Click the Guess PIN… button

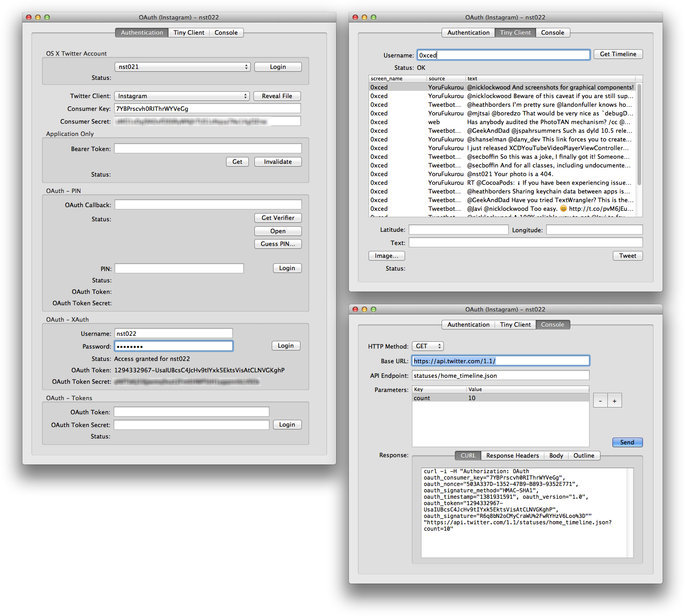pos(278,244)
